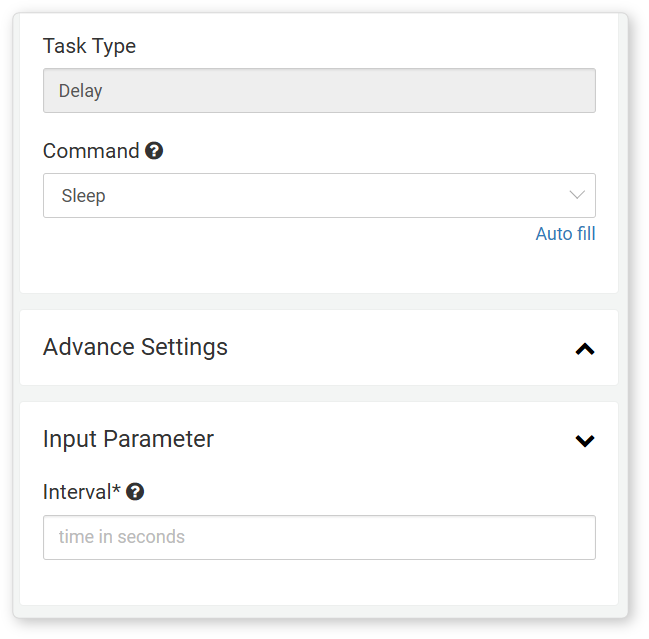The width and height of the screenshot is (649, 639).
Task: Click the Input Parameter section title
Action: tap(128, 439)
